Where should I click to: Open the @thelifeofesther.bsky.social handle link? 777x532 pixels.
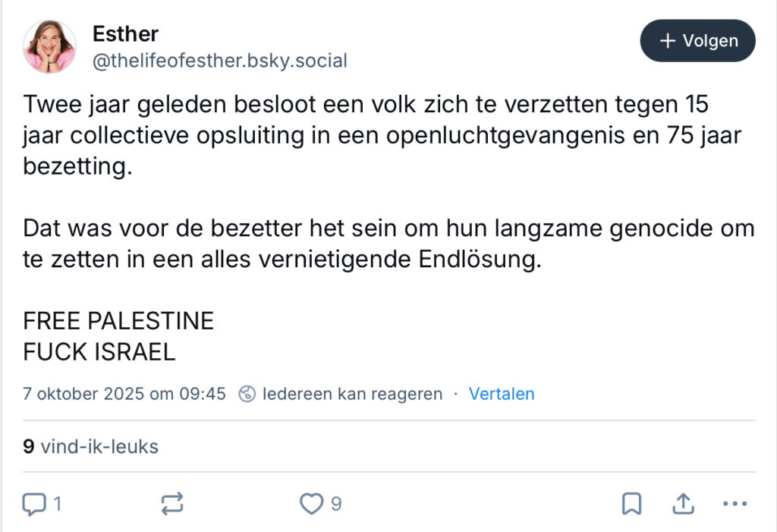pos(219,61)
